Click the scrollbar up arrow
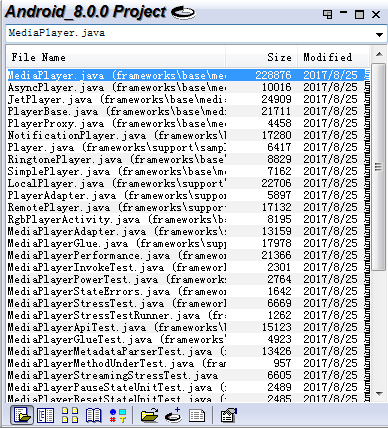This screenshot has width=388, height=428. click(379, 54)
